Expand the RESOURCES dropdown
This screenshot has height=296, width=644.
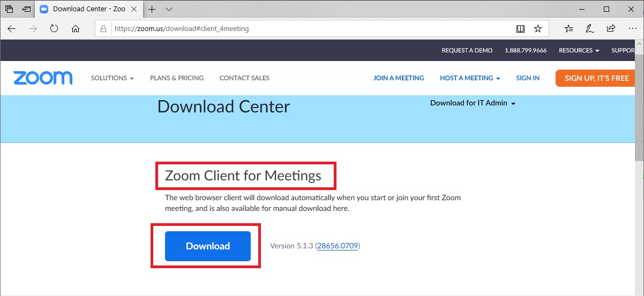pos(579,50)
